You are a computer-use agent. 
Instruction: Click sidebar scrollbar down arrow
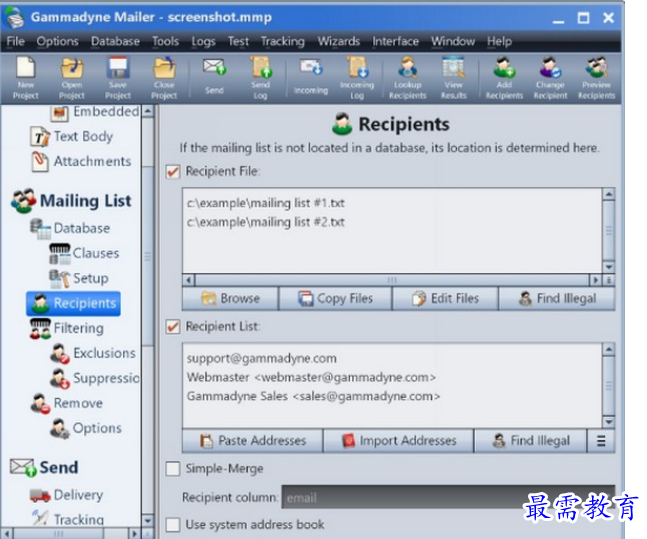(148, 521)
